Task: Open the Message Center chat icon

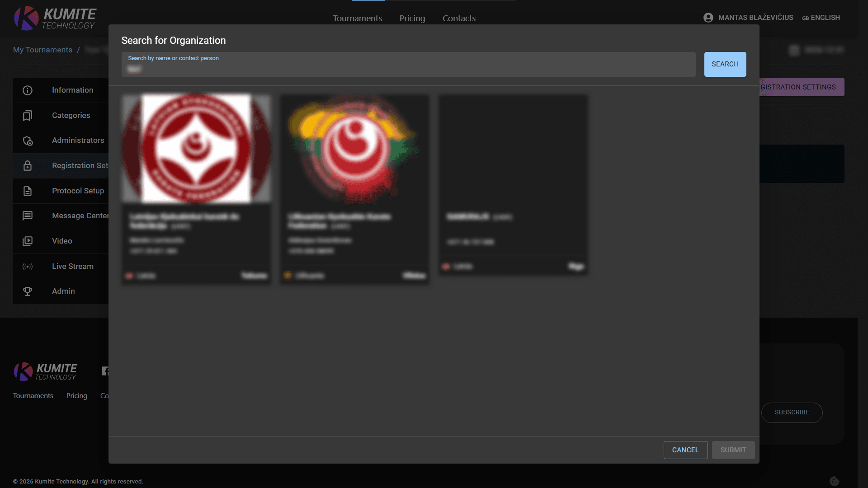Action: coord(28,216)
